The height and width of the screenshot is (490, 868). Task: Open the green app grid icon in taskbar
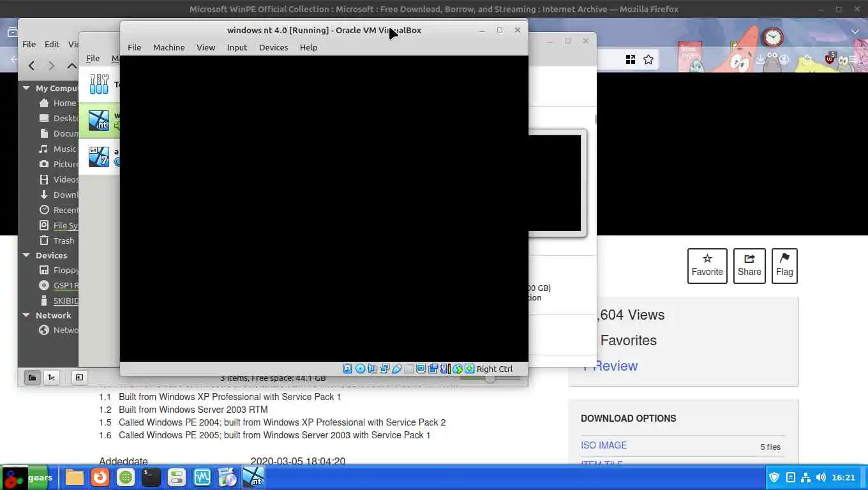(125, 477)
